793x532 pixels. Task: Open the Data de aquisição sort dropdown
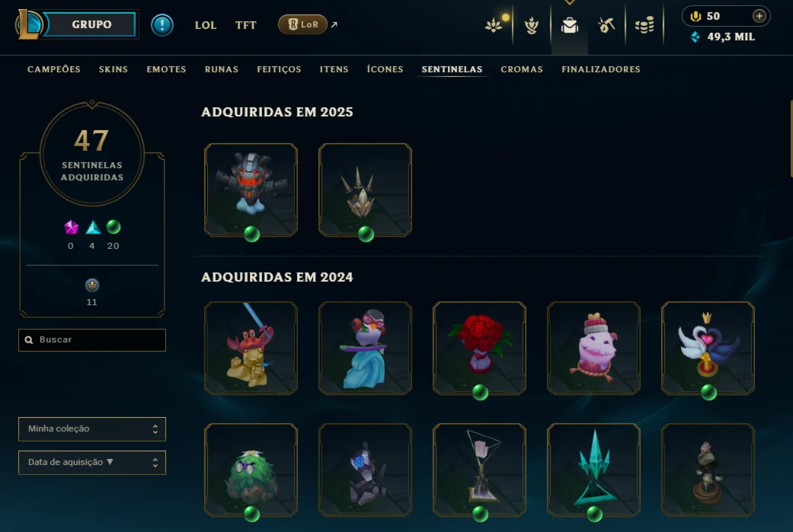tap(92, 462)
